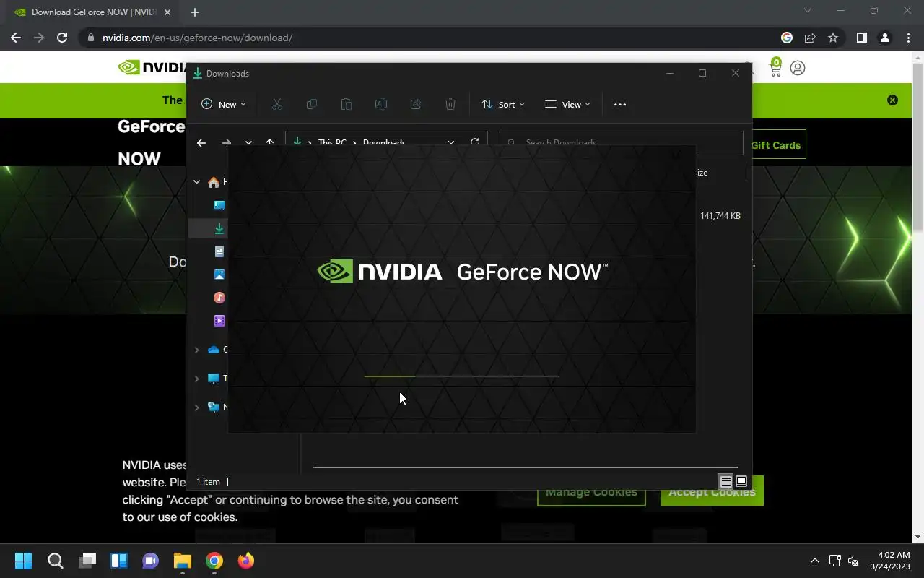Open the View dropdown in Explorer
Image resolution: width=924 pixels, height=578 pixels.
tap(567, 104)
